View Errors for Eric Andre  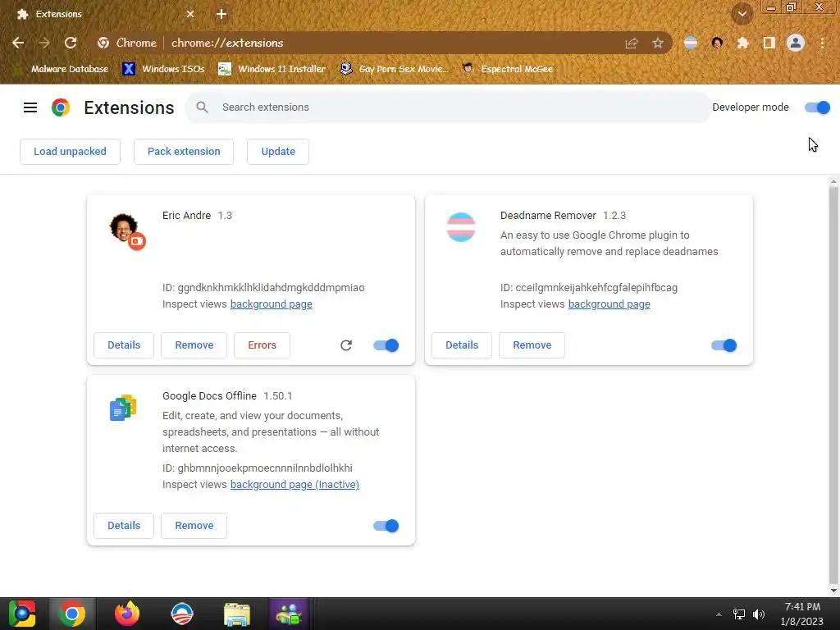(x=262, y=345)
